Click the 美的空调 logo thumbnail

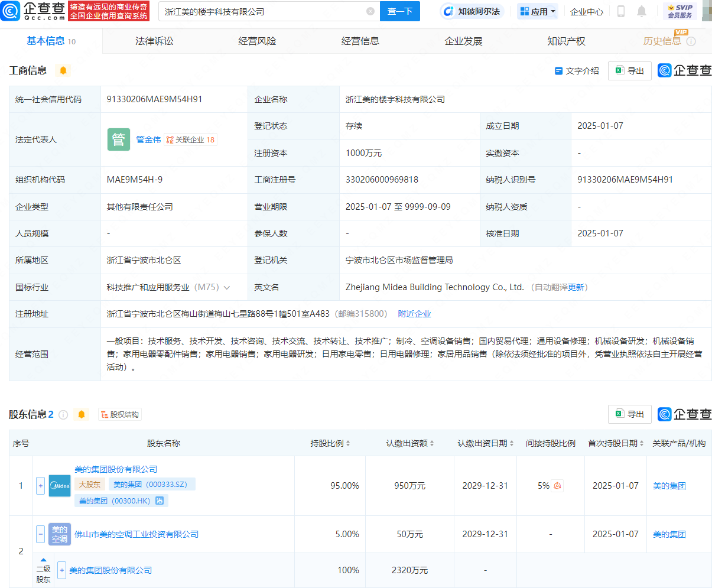59,534
